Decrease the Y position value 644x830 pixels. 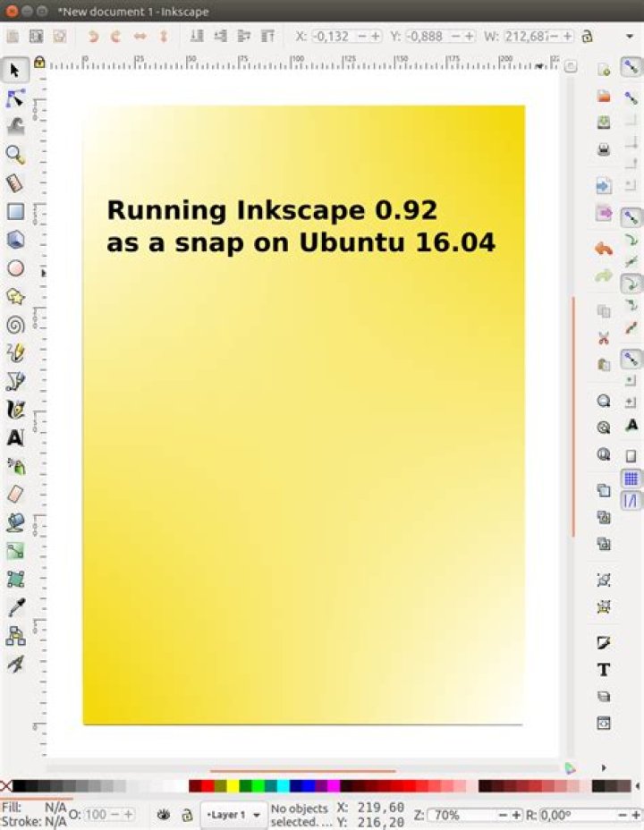point(456,36)
